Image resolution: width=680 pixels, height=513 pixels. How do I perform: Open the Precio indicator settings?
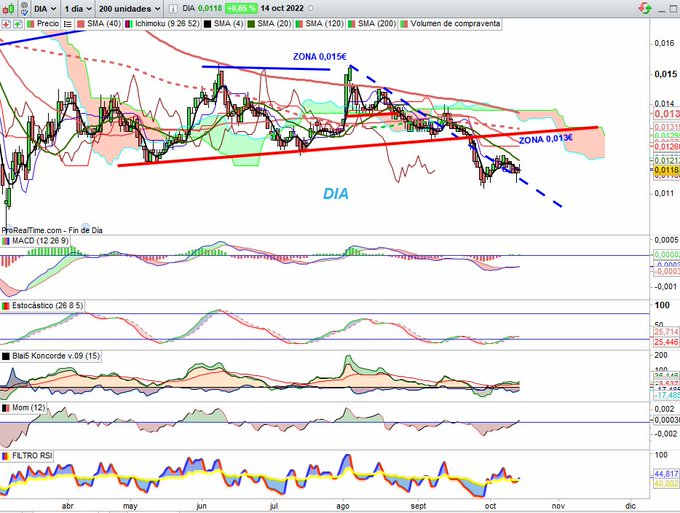click(43, 24)
